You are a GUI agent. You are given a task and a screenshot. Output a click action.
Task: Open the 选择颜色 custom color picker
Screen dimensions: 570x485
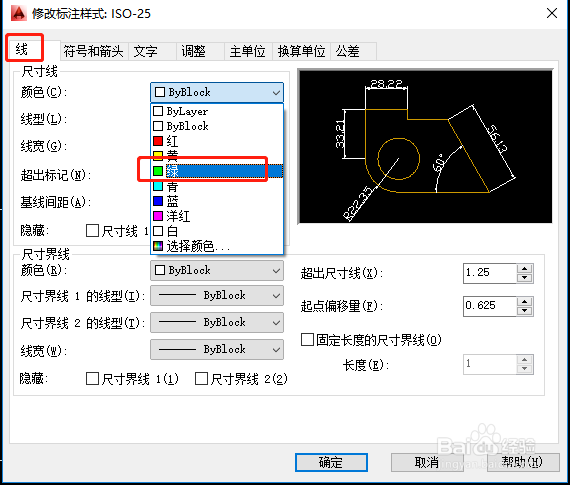217,246
